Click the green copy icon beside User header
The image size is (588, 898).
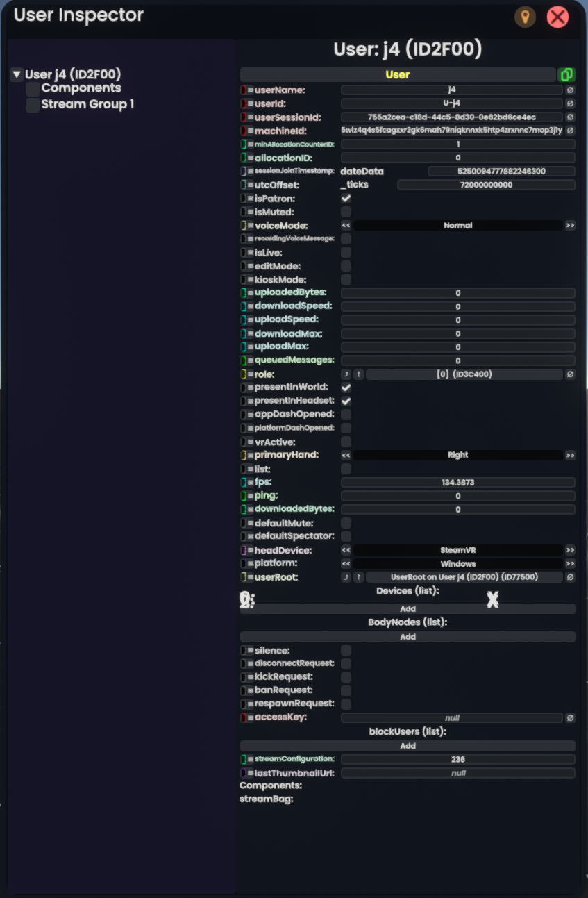click(566, 74)
